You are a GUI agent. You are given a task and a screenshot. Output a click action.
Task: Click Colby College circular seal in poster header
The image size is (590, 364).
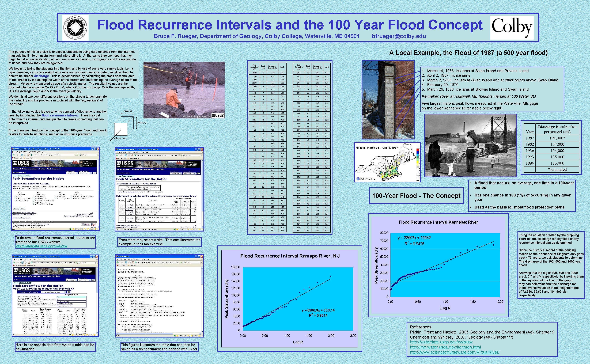(75, 28)
